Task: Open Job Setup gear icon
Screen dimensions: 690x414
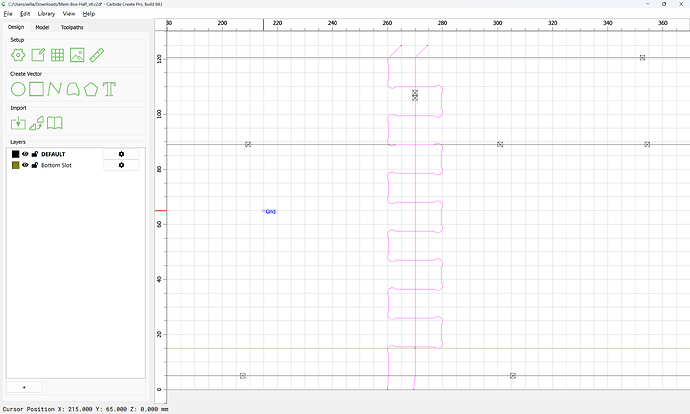Action: pyautogui.click(x=18, y=55)
